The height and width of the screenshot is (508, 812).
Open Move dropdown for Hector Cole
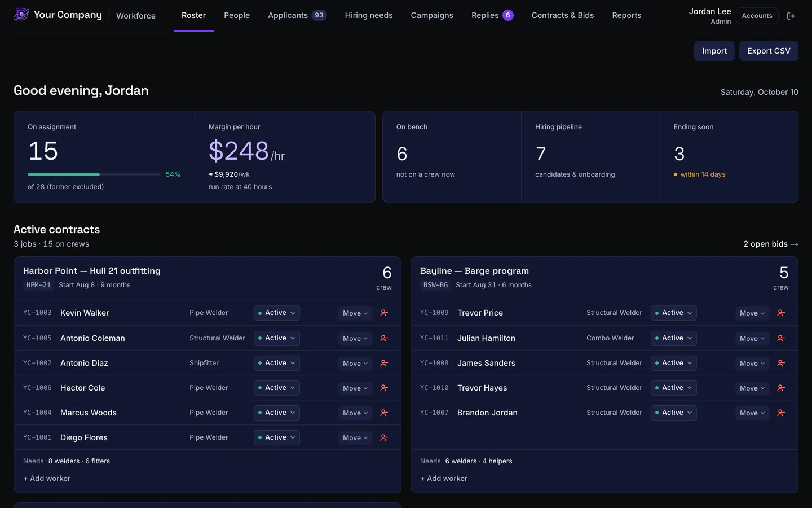[355, 388]
